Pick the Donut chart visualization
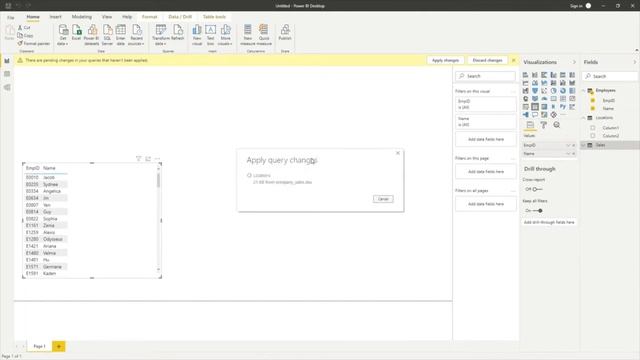The image size is (640, 360). coord(563,91)
